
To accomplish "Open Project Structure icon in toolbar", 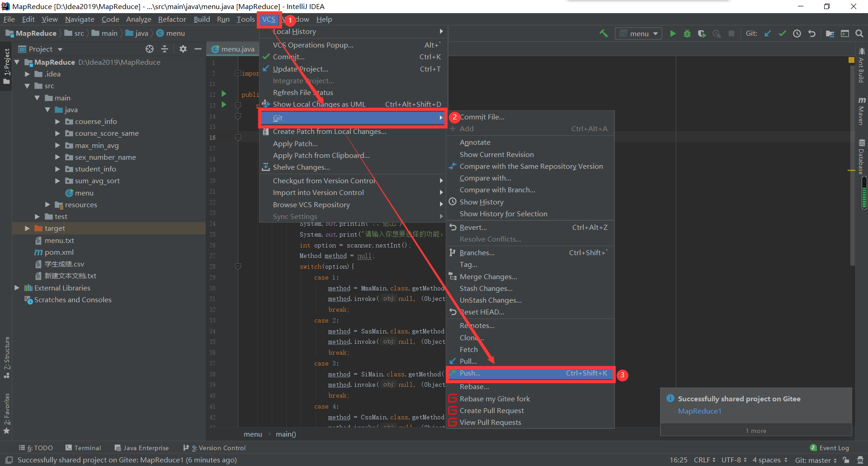I will click(x=830, y=33).
